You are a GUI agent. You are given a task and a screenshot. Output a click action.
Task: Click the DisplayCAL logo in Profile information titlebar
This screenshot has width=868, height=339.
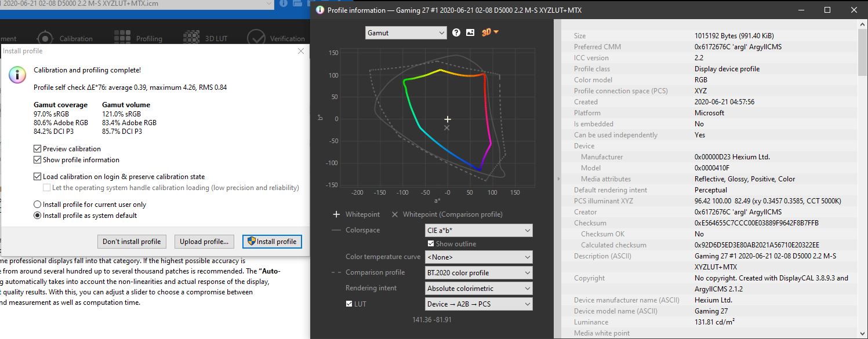point(320,10)
